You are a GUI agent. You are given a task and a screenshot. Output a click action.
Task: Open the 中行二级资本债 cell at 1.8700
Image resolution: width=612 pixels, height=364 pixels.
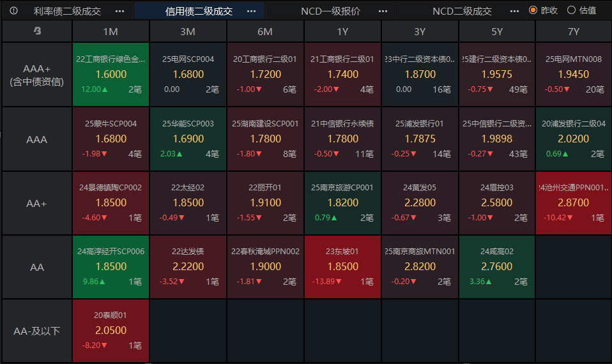[x=420, y=75]
